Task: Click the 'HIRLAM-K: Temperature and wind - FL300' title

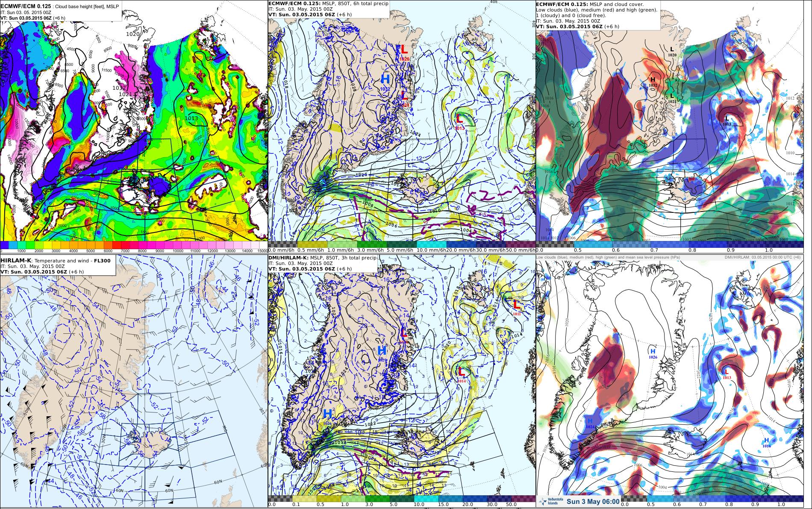Action: [55, 261]
